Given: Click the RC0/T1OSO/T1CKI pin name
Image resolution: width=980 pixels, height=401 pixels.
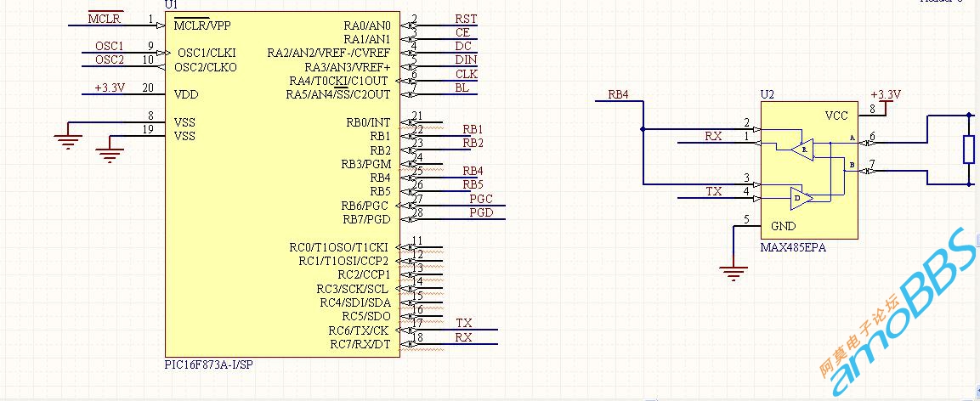Looking at the screenshot, I should pyautogui.click(x=338, y=247).
